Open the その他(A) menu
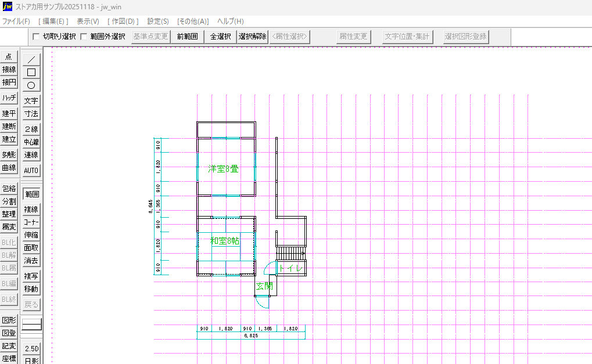The height and width of the screenshot is (364, 592). pyautogui.click(x=192, y=21)
